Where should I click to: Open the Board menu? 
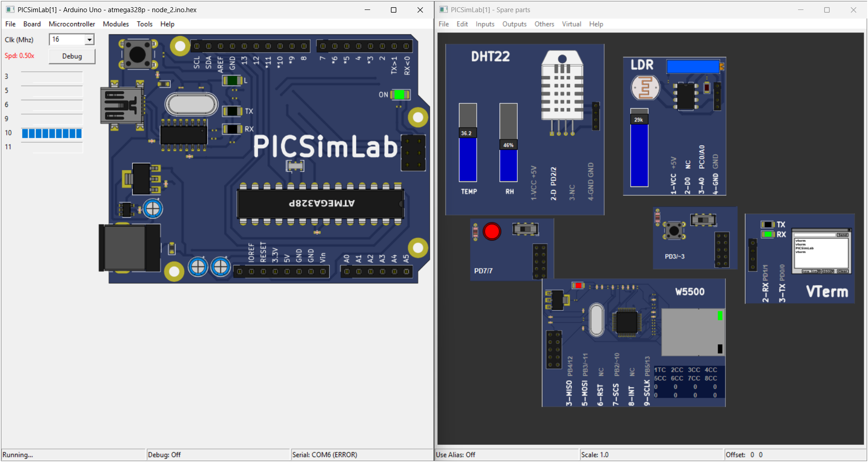32,24
